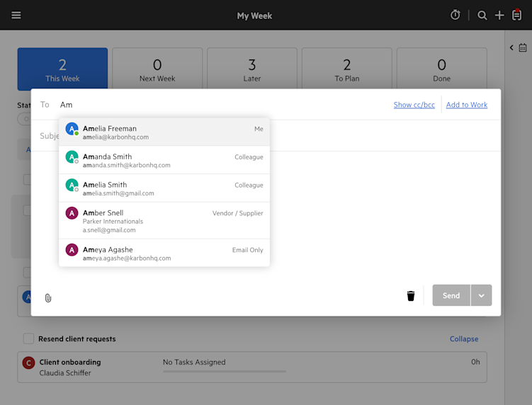Click the Client onboarding C avatar
This screenshot has width=532, height=405.
coord(28,363)
